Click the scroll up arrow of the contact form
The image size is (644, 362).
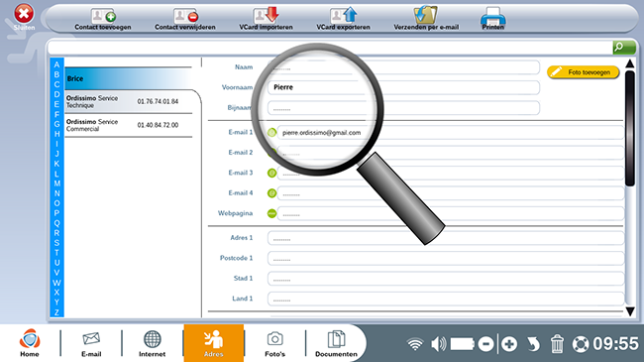[630, 63]
